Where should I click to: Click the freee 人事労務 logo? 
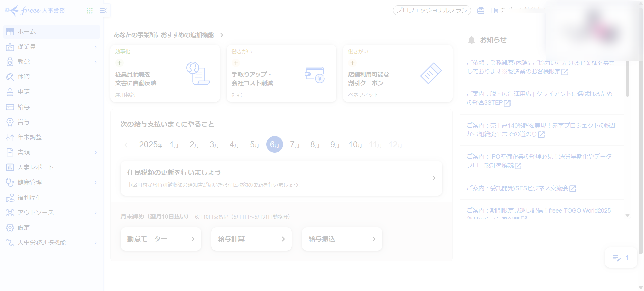click(x=35, y=11)
